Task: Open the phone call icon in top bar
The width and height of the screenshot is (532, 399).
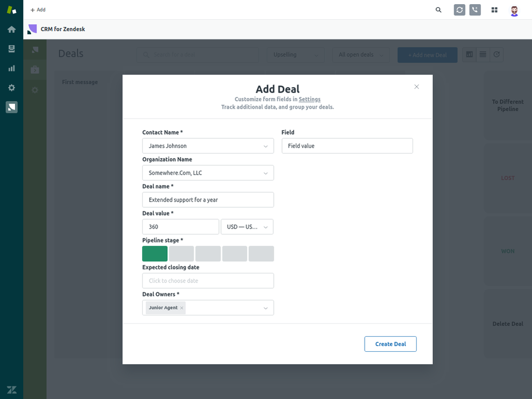Action: coord(475,10)
